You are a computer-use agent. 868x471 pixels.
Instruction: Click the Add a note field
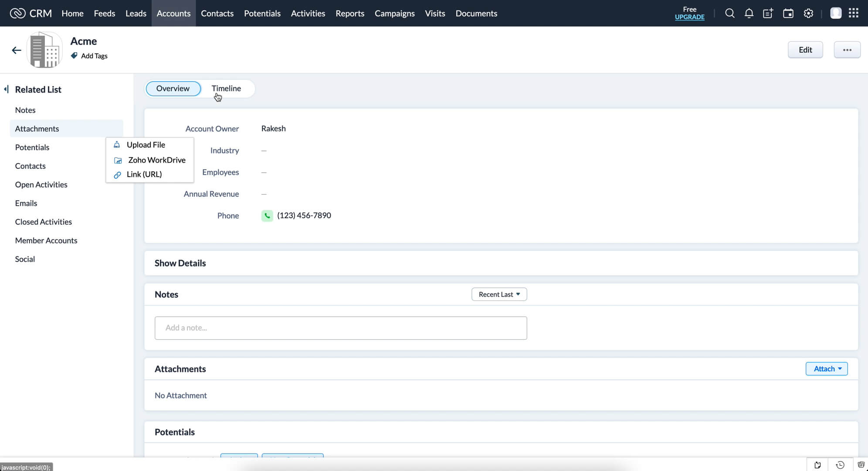[340, 328]
